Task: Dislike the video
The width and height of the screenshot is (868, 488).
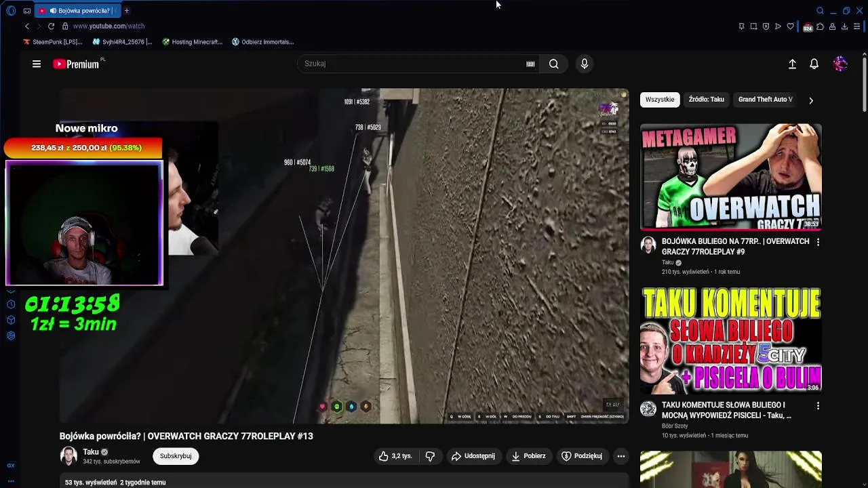Action: pos(430,456)
